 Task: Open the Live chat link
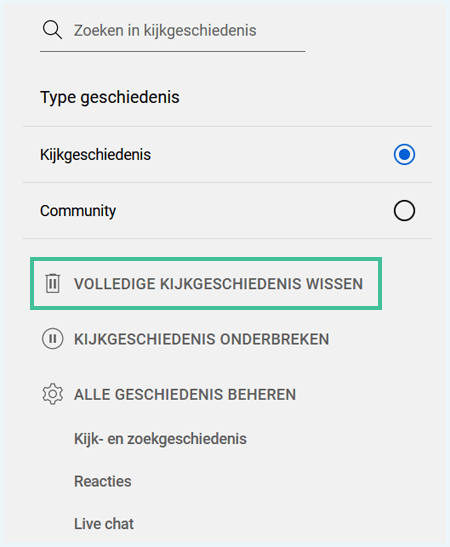coord(104,524)
